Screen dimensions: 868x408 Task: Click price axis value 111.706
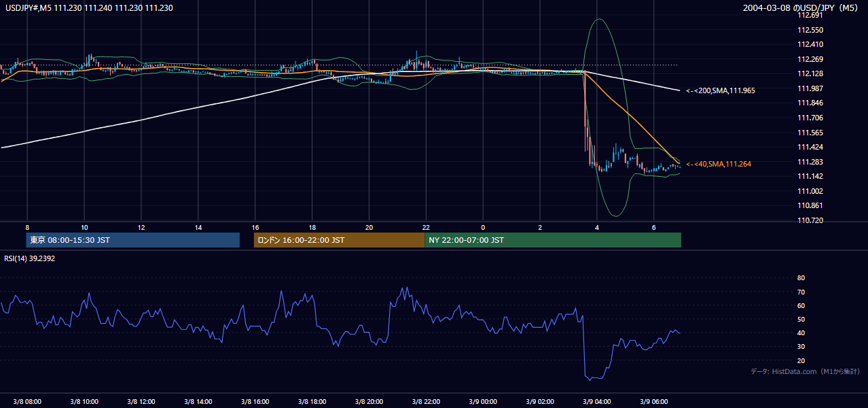[x=810, y=118]
